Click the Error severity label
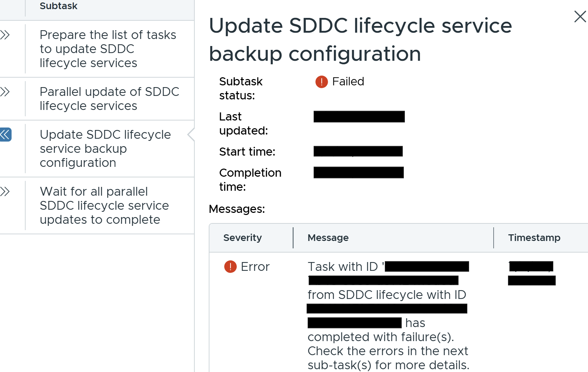Image resolution: width=588 pixels, height=372 pixels. pos(255,267)
